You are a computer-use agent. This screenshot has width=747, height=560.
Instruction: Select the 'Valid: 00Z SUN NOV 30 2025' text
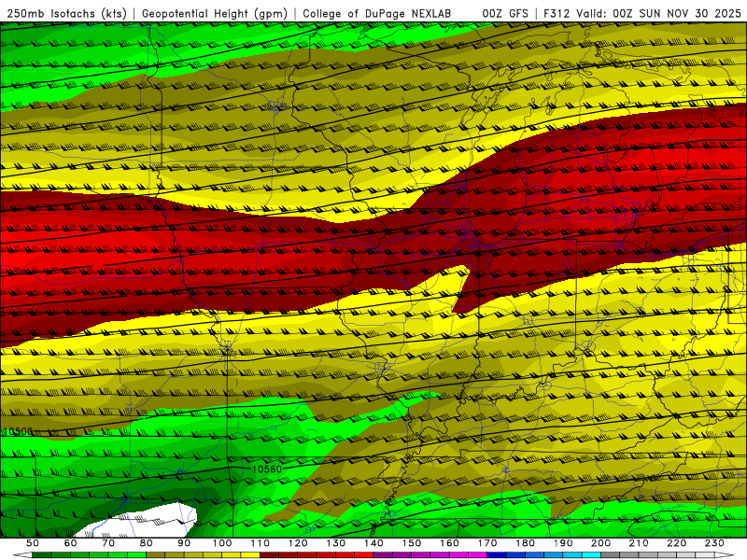pyautogui.click(x=659, y=14)
